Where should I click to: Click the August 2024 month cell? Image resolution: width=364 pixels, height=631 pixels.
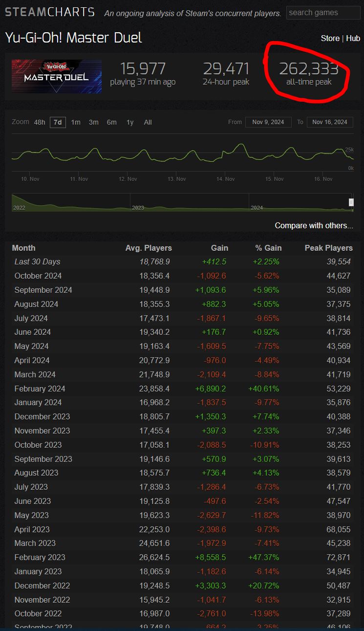pos(36,304)
